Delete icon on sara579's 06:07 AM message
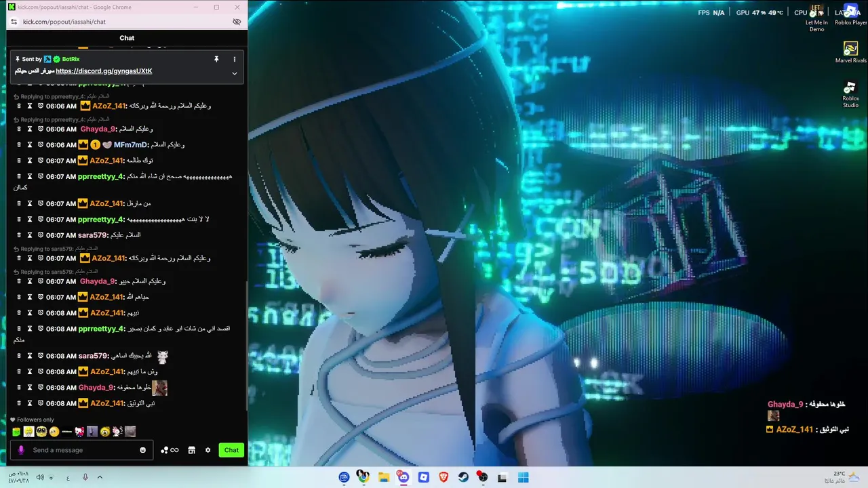The image size is (868, 488). 19,235
